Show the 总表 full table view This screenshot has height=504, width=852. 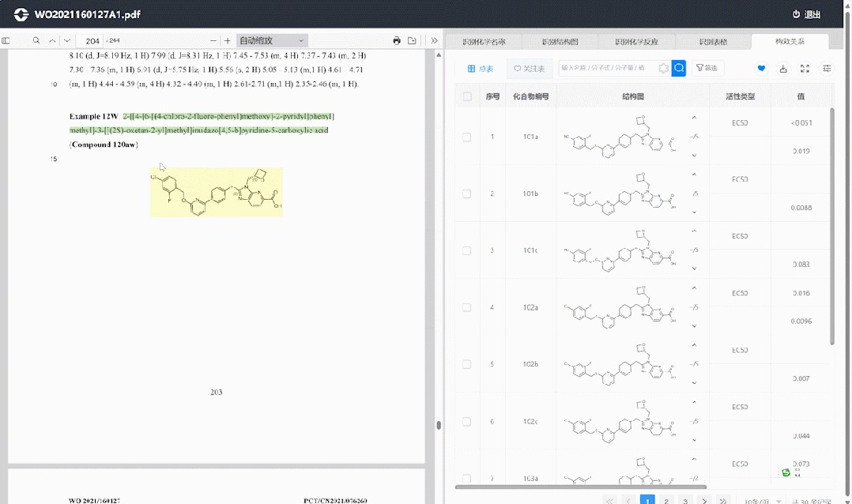481,69
